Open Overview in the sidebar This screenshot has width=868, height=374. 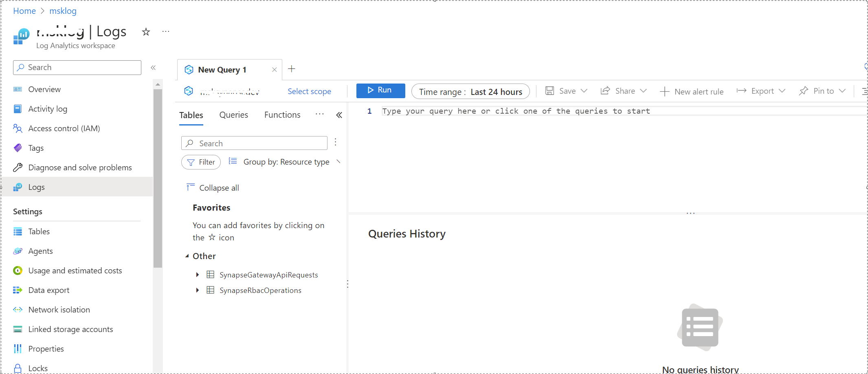44,89
